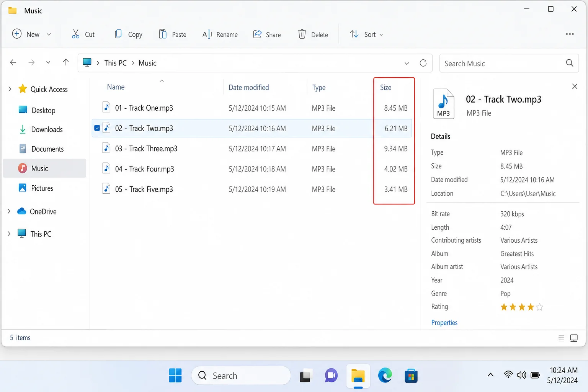Open Microsoft Store from taskbar

[x=411, y=376]
